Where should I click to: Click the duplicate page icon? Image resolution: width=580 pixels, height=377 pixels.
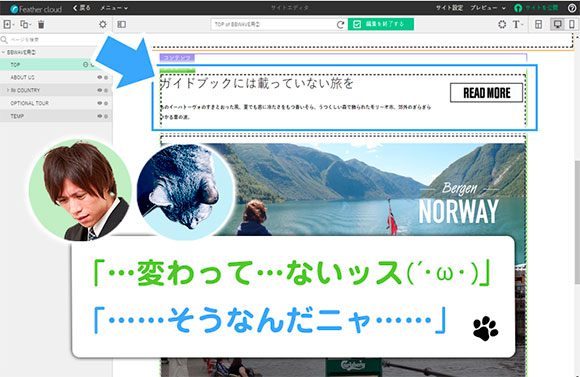tap(25, 24)
